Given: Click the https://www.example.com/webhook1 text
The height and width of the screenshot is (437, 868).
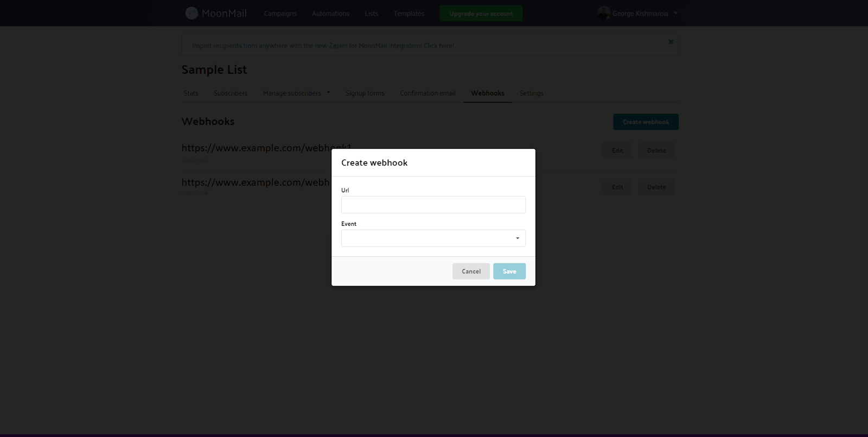Looking at the screenshot, I should pos(266,148).
